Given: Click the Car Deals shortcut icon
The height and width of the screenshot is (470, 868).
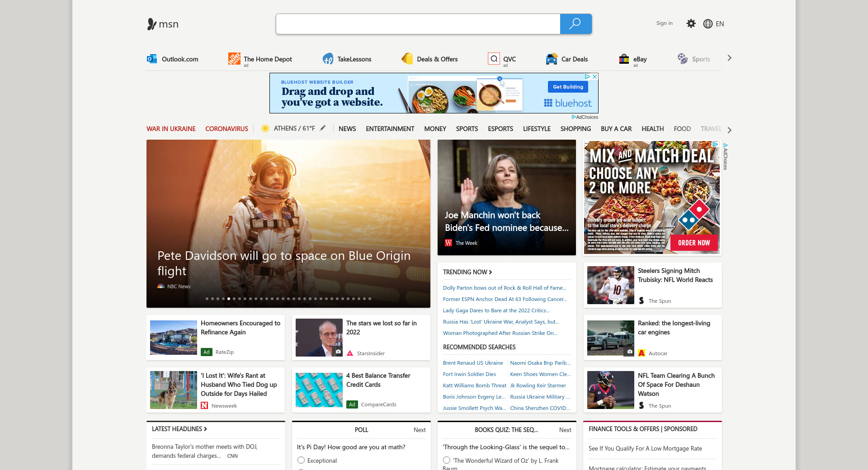Looking at the screenshot, I should 552,59.
